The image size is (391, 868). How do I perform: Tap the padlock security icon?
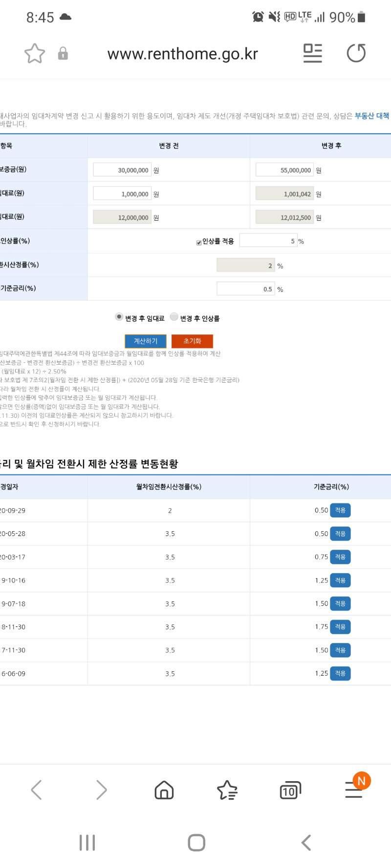point(63,53)
